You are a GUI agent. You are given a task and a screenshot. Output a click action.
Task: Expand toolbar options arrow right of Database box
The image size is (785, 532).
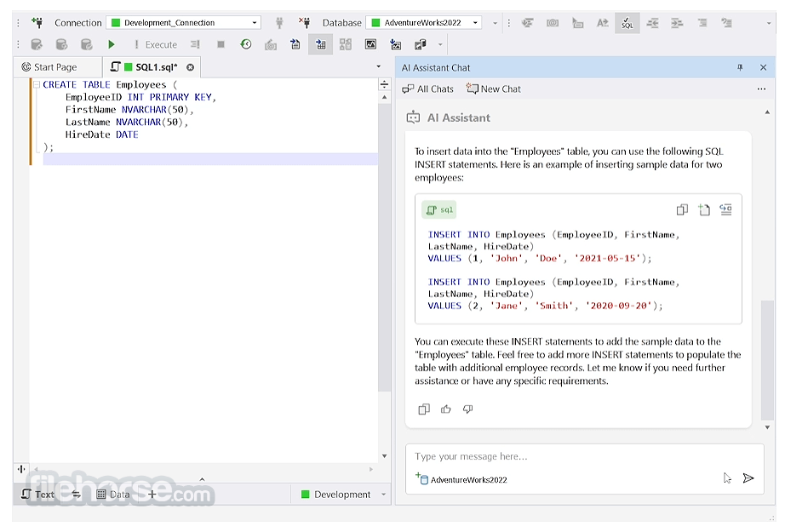coord(495,23)
